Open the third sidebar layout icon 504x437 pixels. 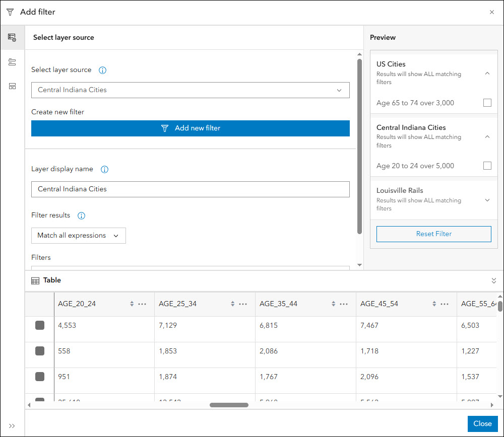click(12, 86)
